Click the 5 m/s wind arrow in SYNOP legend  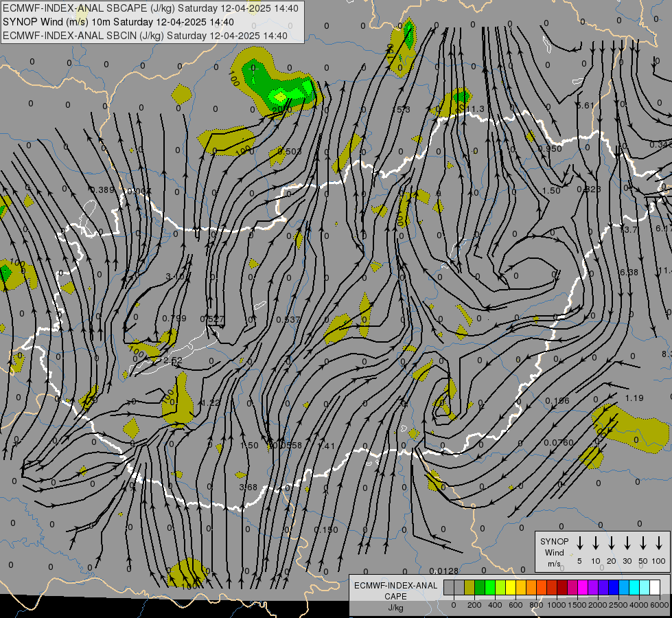[x=580, y=543]
